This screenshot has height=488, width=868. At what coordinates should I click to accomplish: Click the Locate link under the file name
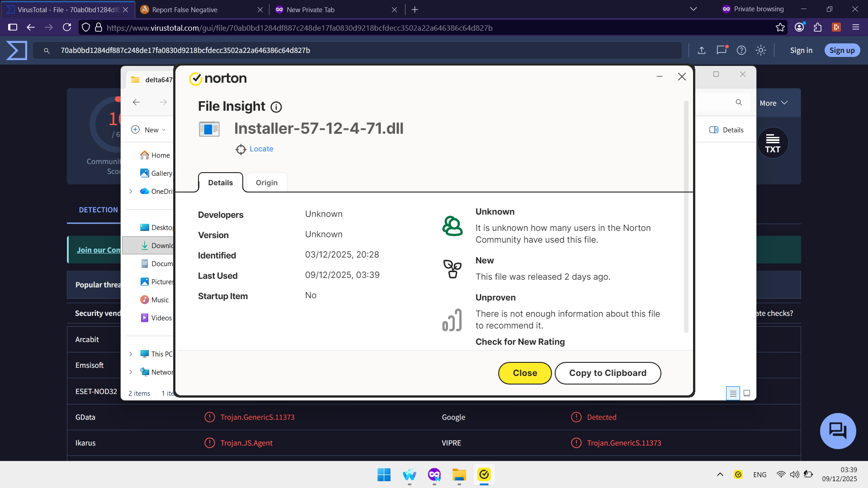[x=261, y=149]
